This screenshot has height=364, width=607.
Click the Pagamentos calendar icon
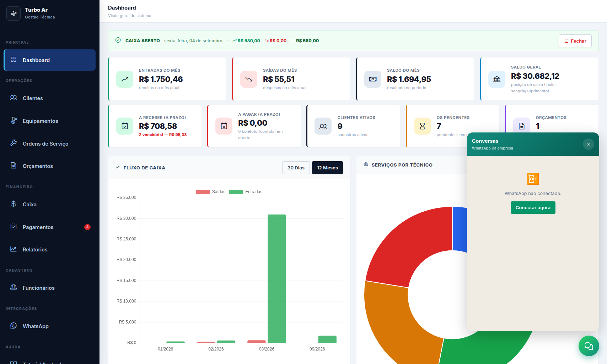pos(14,227)
